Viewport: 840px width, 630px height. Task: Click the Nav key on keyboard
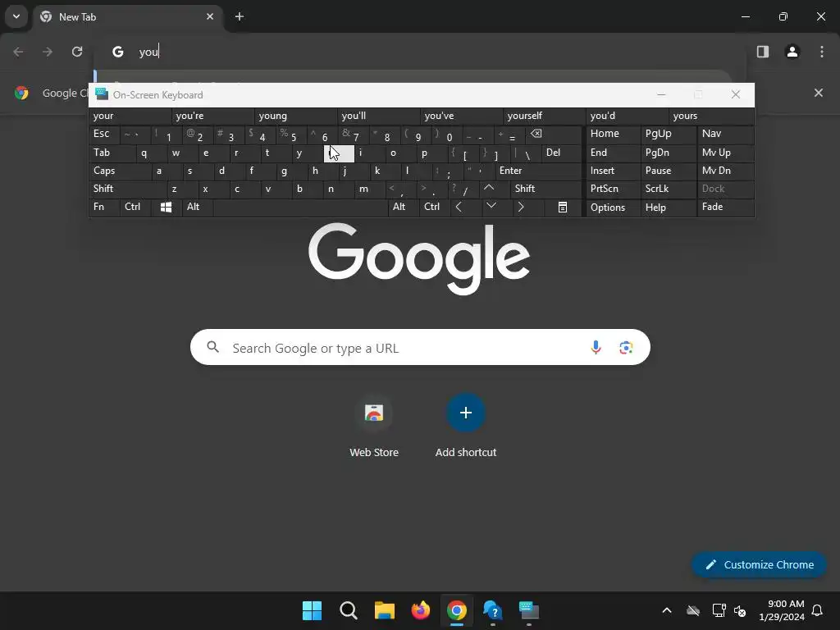725,134
